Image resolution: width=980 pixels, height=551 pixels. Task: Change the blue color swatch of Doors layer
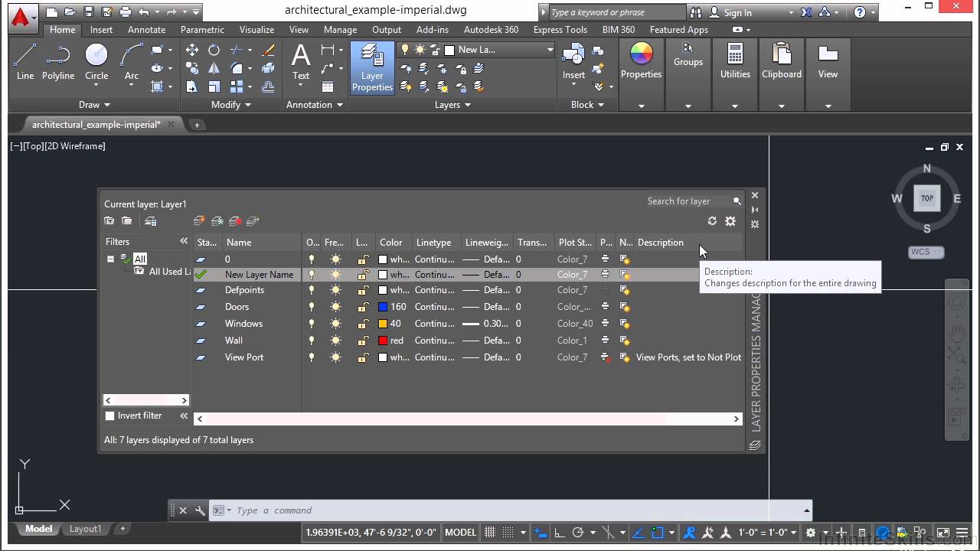click(383, 307)
